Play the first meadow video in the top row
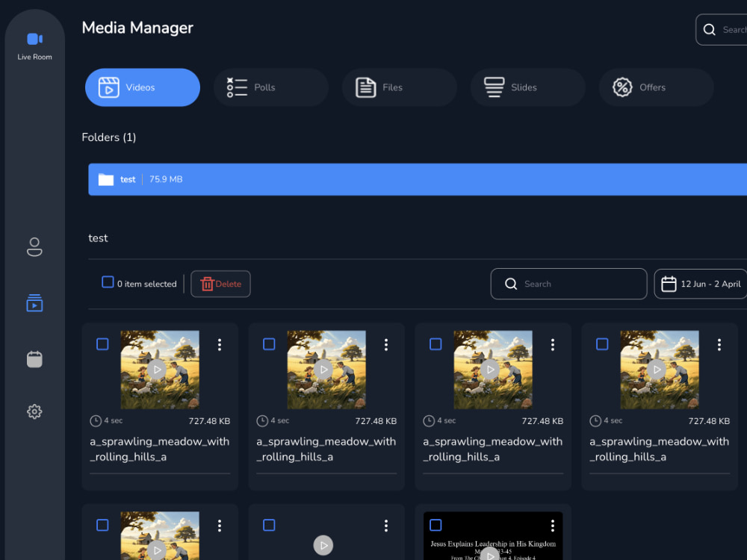 [x=157, y=370]
